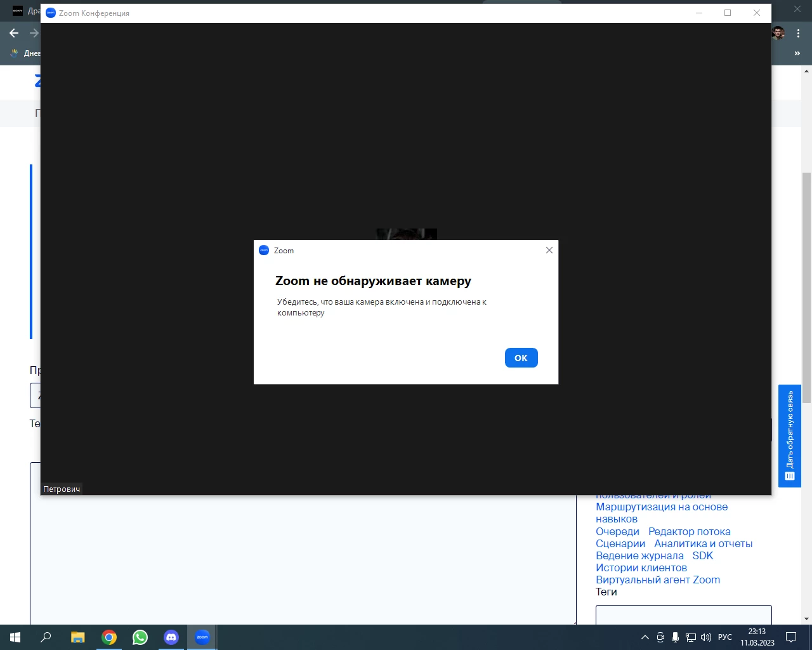Maximize the Zoom Конференция window
Screen dimensions: 812x650
[728, 13]
